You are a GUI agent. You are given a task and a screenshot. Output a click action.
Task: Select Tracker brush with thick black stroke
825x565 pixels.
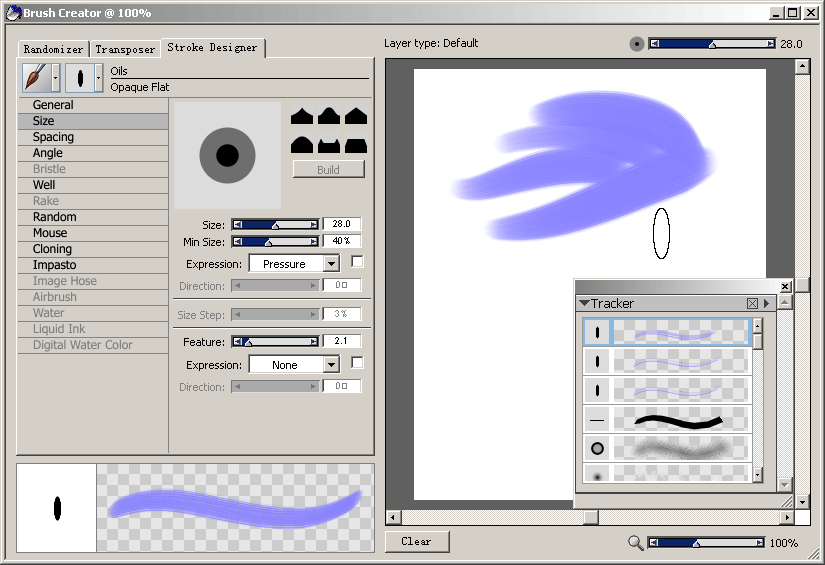(x=667, y=420)
